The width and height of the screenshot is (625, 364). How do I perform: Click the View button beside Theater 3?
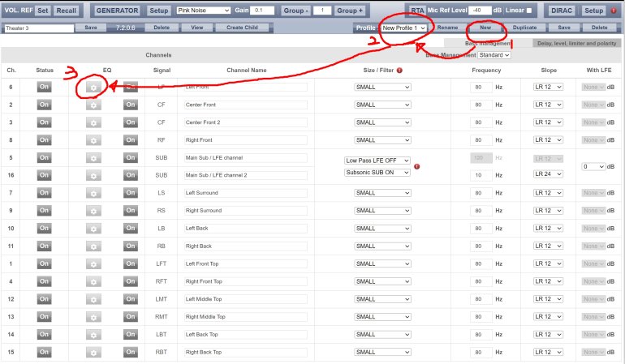pos(197,28)
